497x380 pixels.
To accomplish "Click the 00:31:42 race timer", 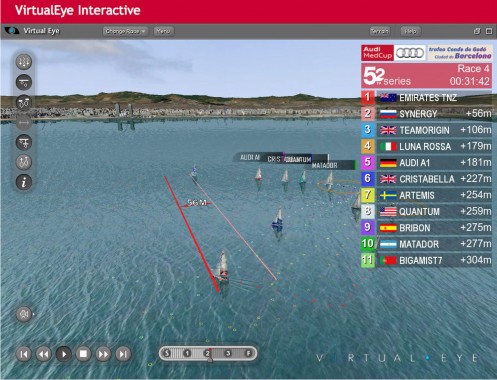I will coord(469,81).
